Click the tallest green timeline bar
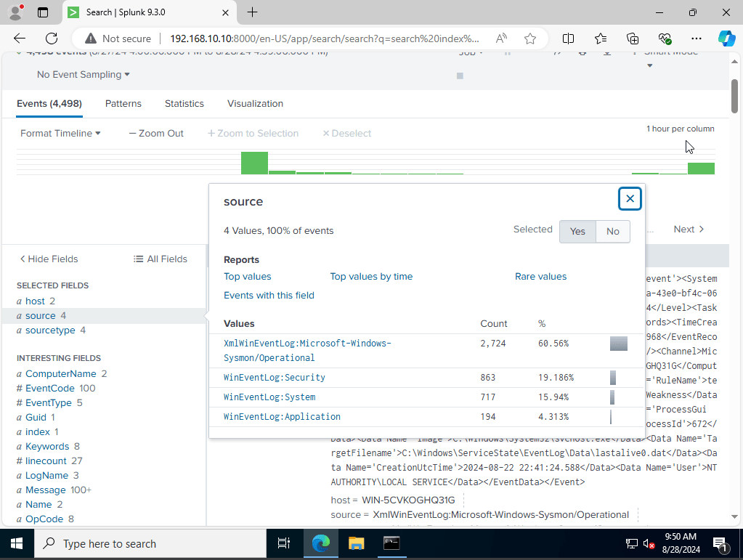 [254, 163]
